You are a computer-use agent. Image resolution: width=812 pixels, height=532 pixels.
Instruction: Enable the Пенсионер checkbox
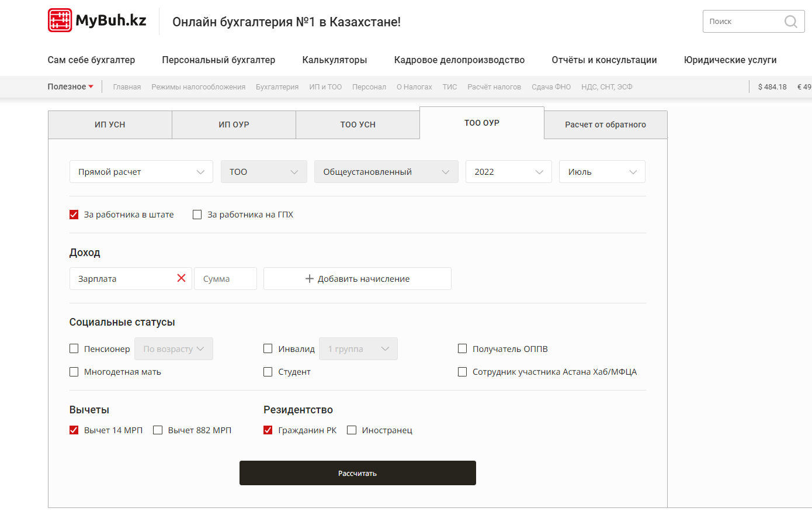74,349
